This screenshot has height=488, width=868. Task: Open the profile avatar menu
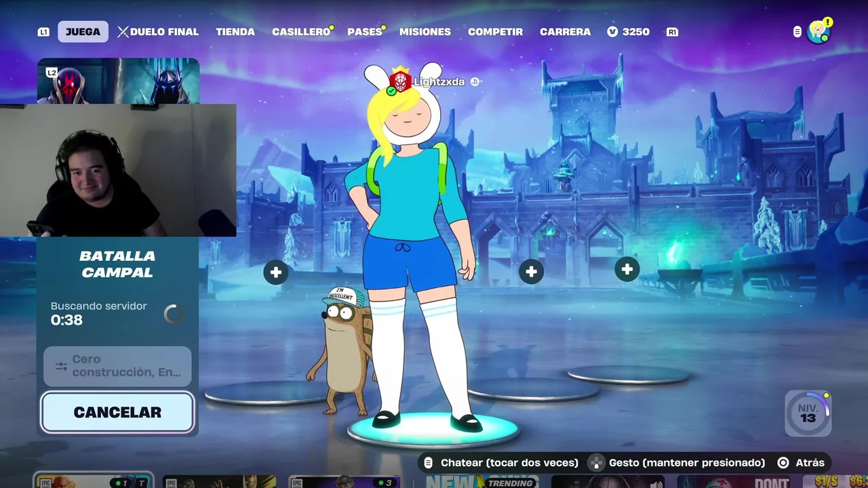coord(819,31)
